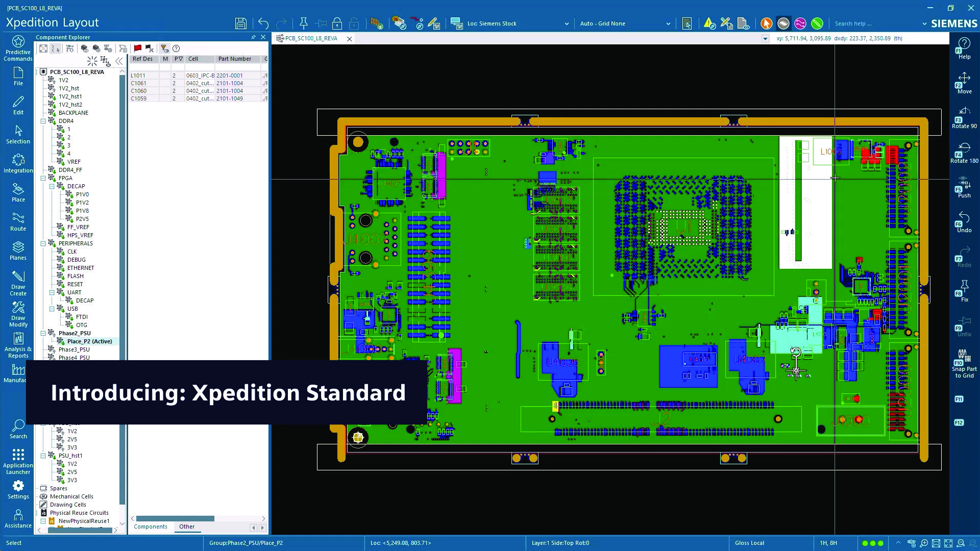Collapse the Phase2_PSU tree node
Viewport: 980px width, 551px height.
point(43,334)
